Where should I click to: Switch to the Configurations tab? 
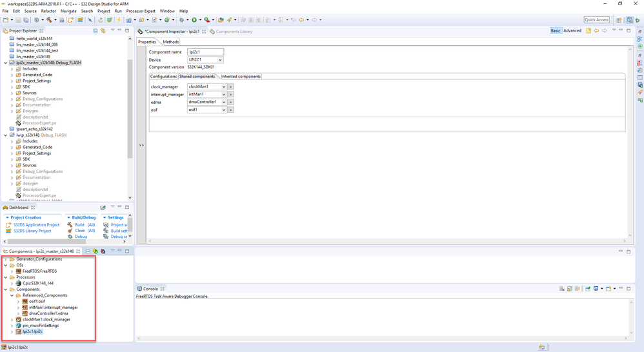coord(163,76)
